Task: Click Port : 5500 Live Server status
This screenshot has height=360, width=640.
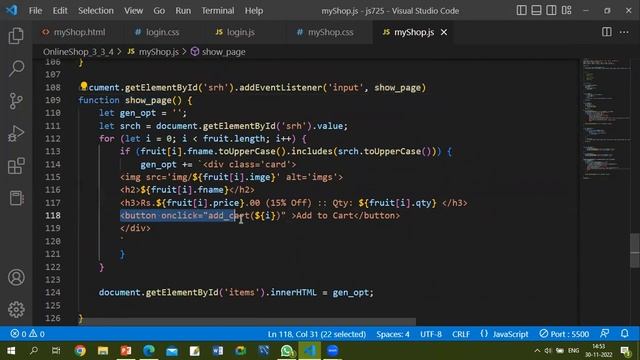Action: tap(564, 334)
